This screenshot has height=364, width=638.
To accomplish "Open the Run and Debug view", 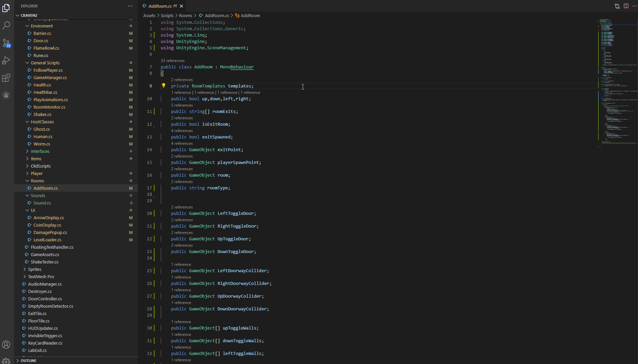I will click(6, 60).
